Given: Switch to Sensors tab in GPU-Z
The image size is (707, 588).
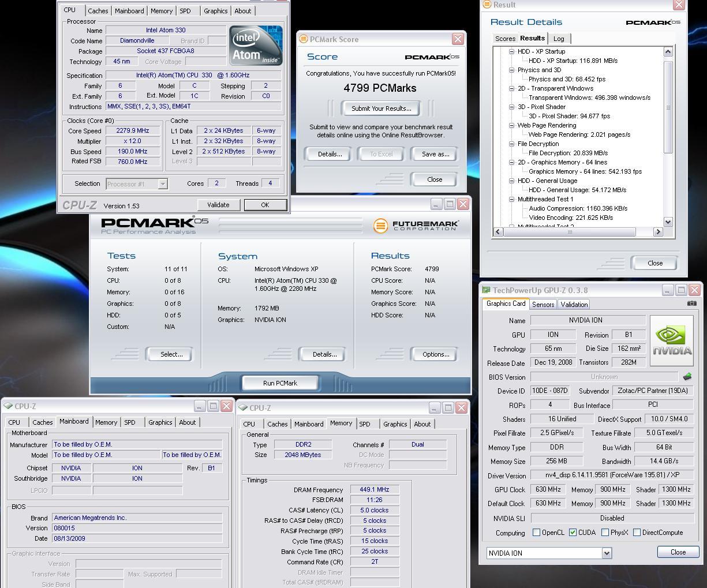Looking at the screenshot, I should 543,304.
